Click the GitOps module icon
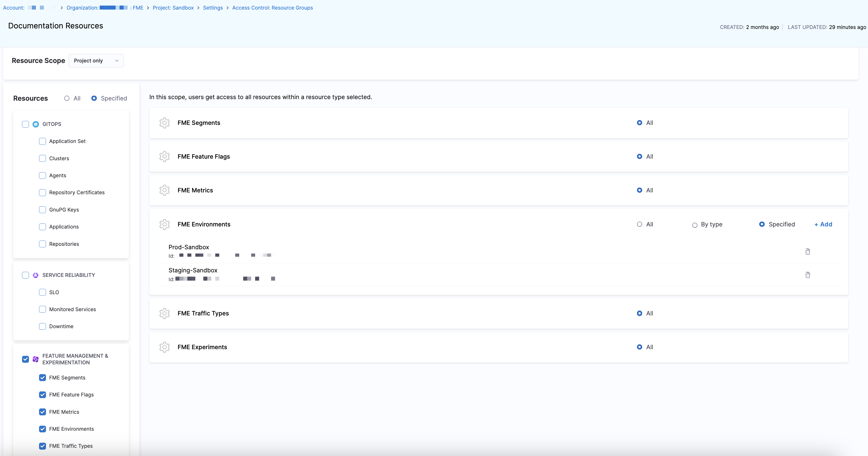 pos(36,124)
